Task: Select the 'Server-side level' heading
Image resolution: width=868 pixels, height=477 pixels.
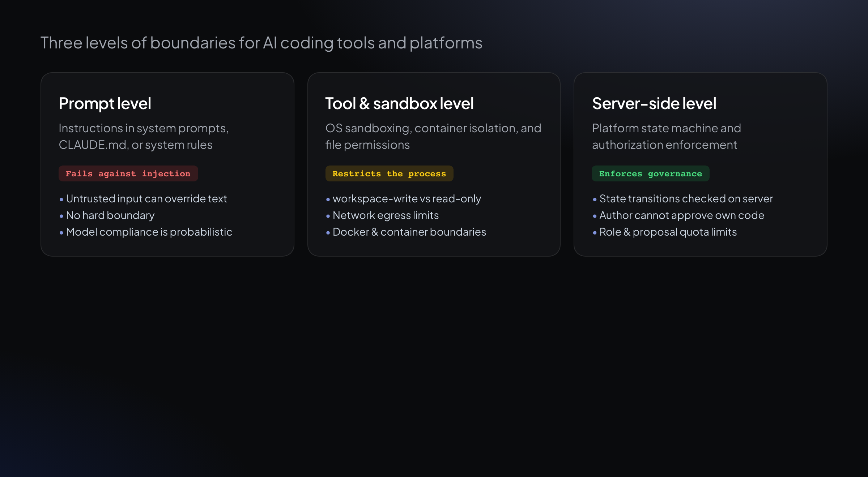Action: tap(654, 104)
